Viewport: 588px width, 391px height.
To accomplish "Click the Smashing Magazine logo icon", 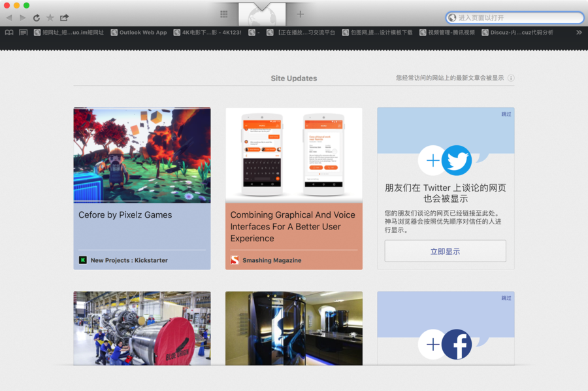I will point(235,260).
